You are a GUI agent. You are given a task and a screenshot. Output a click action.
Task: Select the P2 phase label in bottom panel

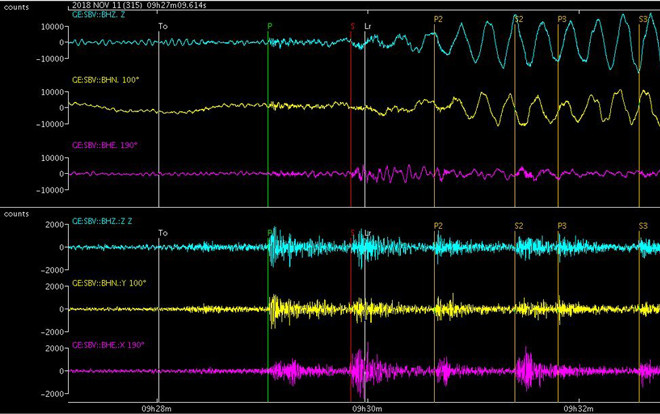(x=438, y=227)
